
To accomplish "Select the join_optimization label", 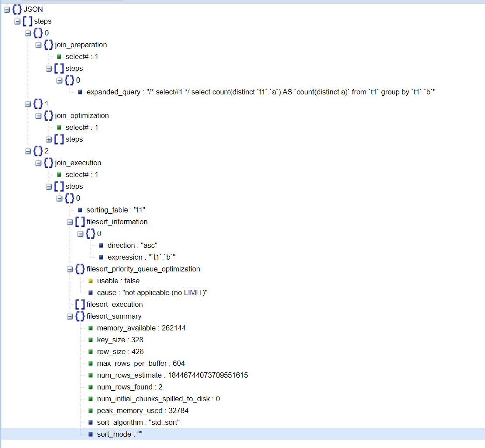I will click(82, 116).
